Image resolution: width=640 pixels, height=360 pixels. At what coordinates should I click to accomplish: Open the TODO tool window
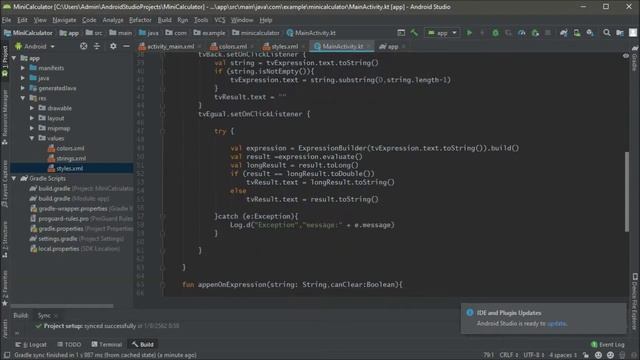coord(69,344)
